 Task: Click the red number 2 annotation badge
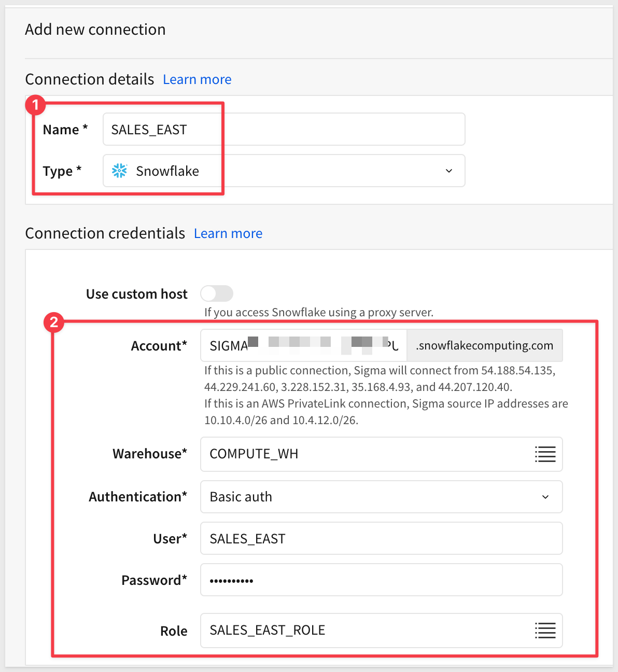[54, 323]
